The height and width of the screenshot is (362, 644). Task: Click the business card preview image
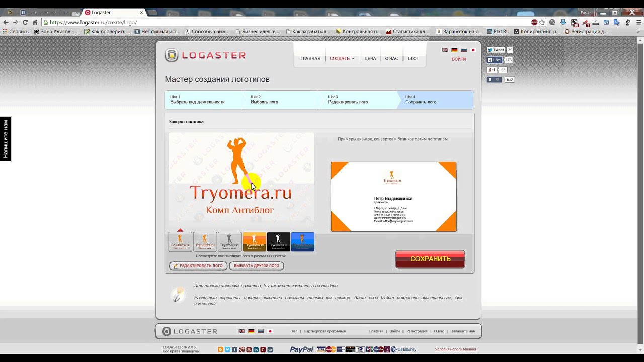tap(393, 197)
